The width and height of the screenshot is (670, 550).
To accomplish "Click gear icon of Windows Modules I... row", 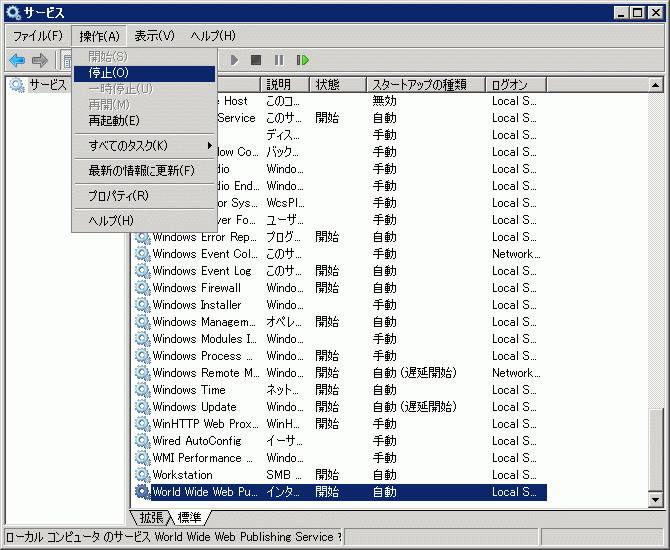I will [x=142, y=339].
